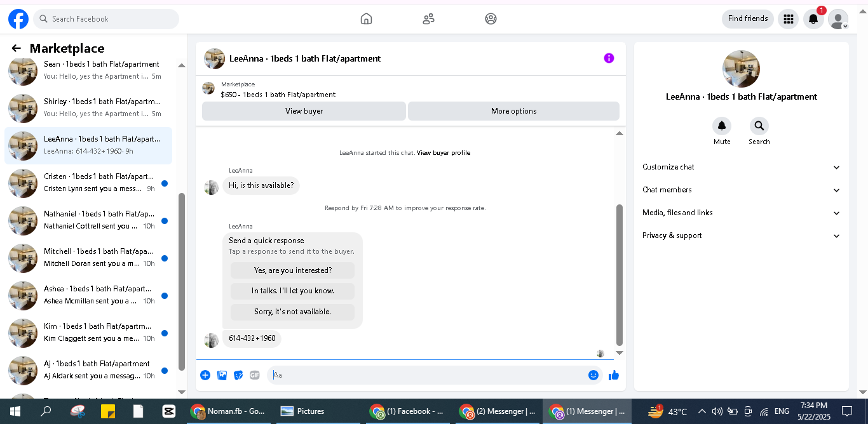Click the Search Facebook field

coord(106,19)
